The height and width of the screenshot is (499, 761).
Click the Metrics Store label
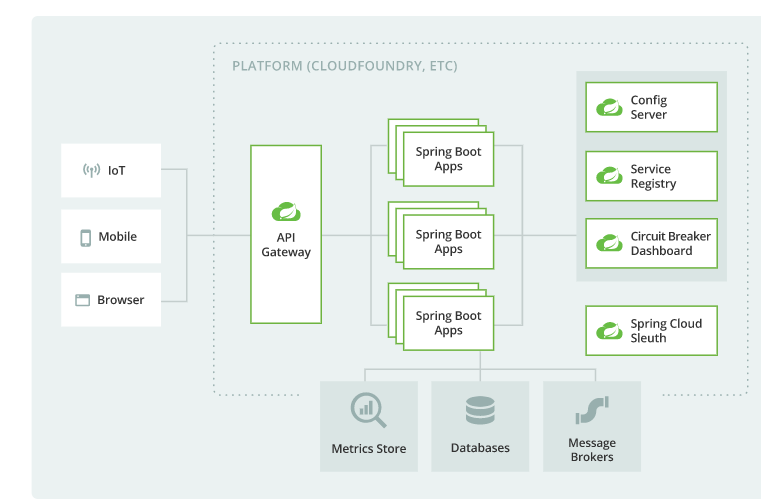[x=369, y=449]
